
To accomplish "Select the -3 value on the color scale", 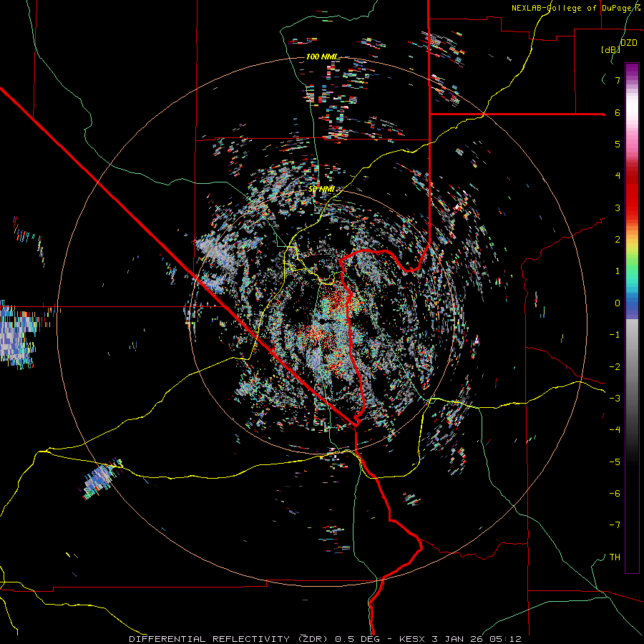I will (615, 399).
